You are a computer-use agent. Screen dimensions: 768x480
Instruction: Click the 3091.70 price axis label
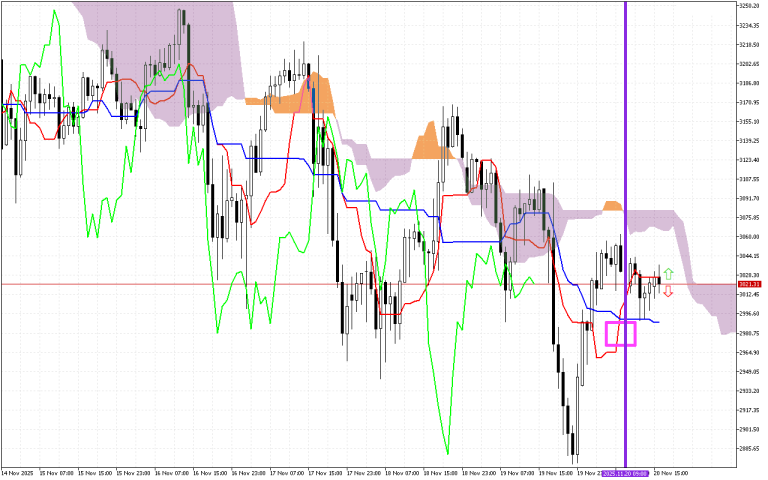pyautogui.click(x=749, y=198)
